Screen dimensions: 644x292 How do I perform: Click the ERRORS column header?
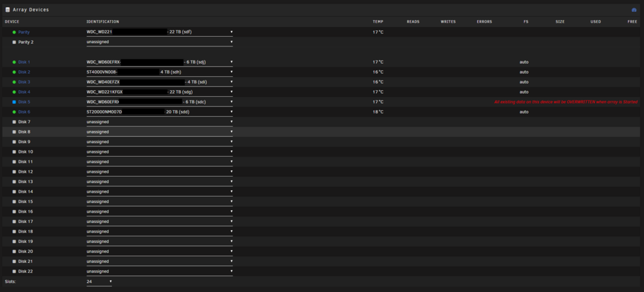[484, 22]
